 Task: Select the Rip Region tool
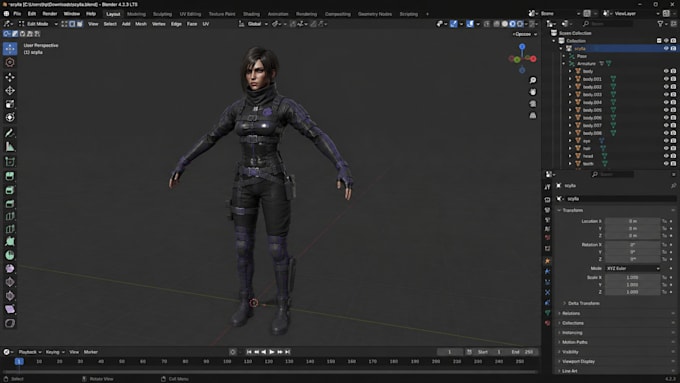(10, 323)
